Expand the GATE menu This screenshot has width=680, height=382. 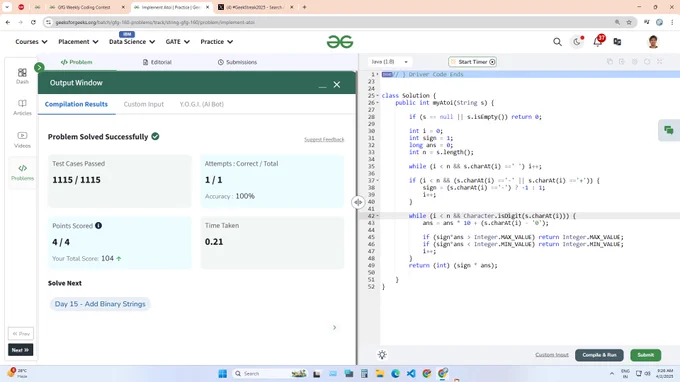point(177,42)
